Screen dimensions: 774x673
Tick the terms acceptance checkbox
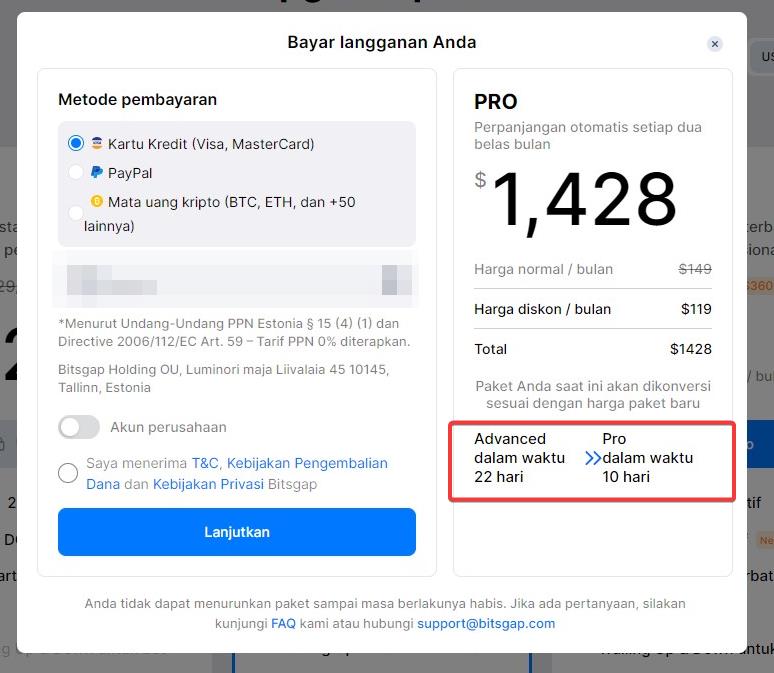(68, 473)
